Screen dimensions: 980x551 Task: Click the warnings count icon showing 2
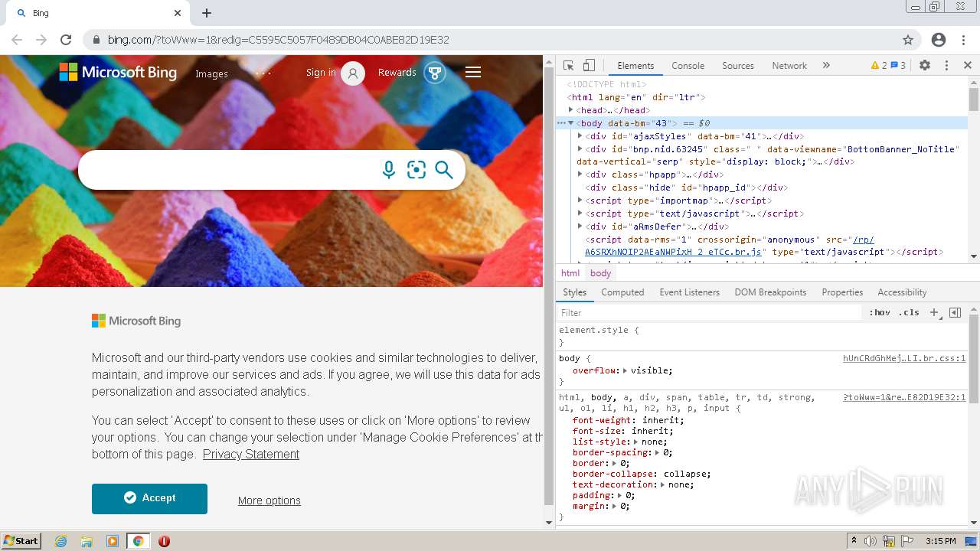pos(879,66)
